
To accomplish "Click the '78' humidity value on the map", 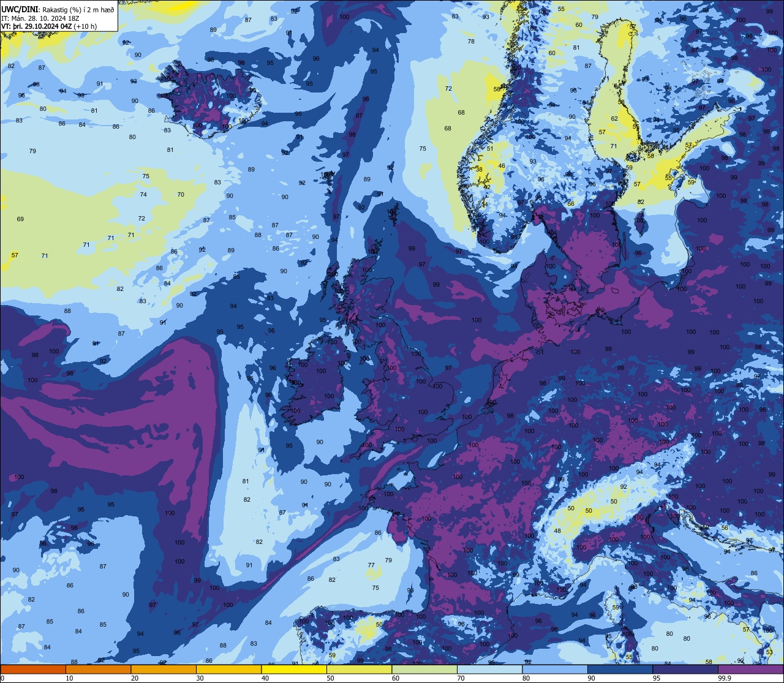I will click(x=471, y=42).
